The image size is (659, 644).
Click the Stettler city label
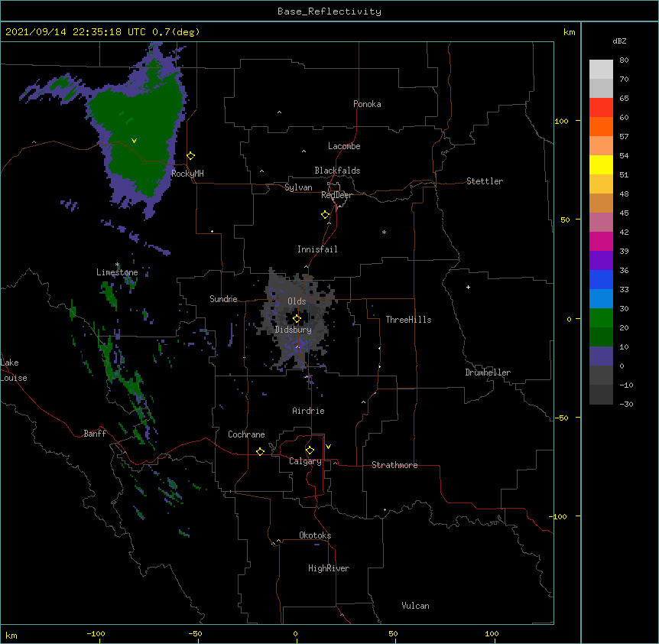click(x=485, y=181)
